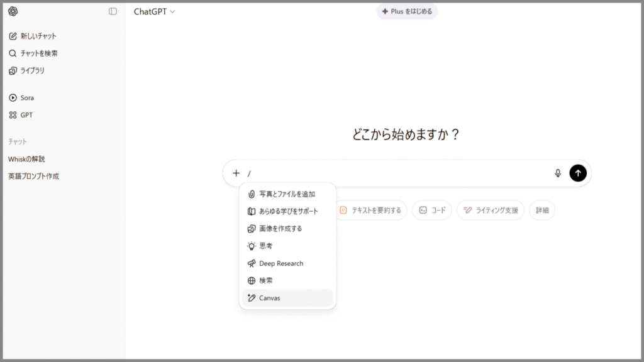Select 画像を作成する menu option
Viewport: 644px width, 362px height.
[280, 229]
